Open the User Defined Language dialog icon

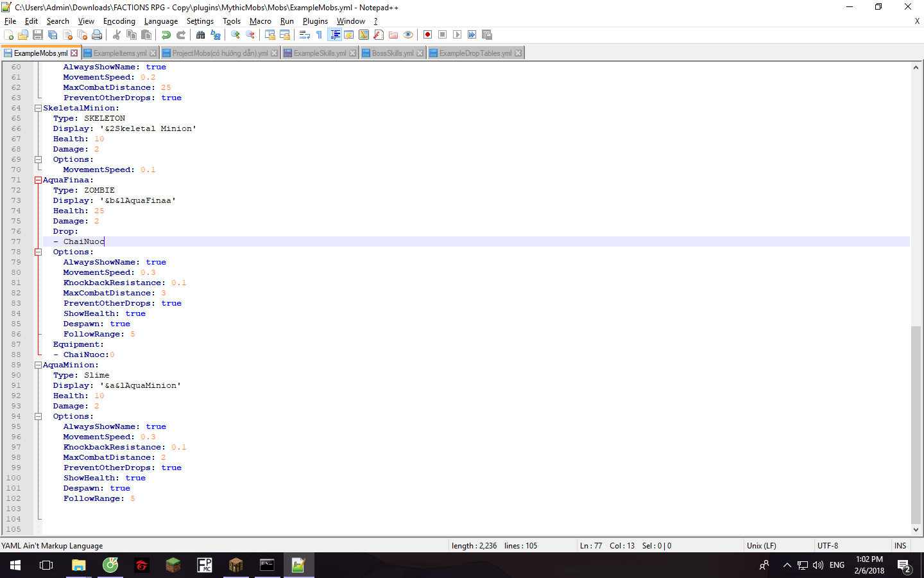click(x=349, y=35)
